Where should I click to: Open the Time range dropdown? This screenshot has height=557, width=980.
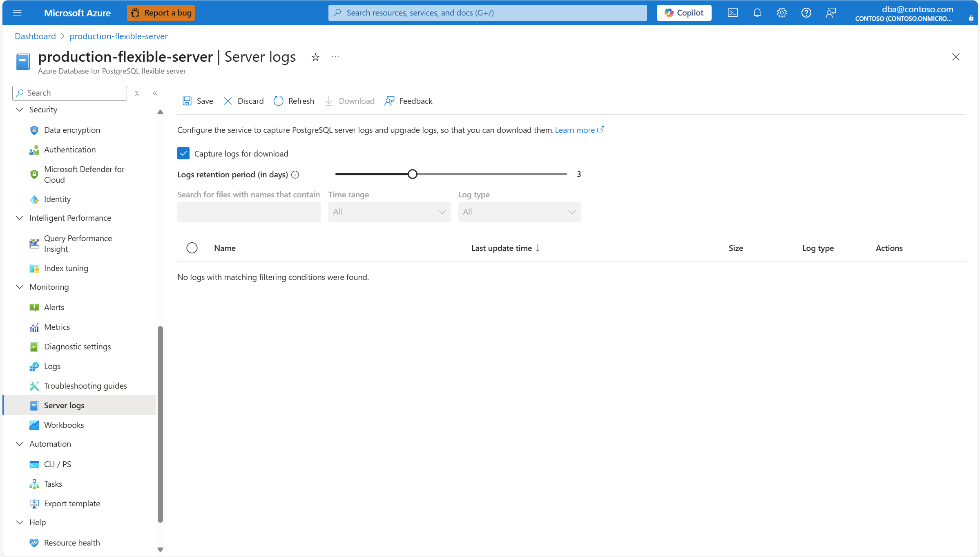(389, 212)
